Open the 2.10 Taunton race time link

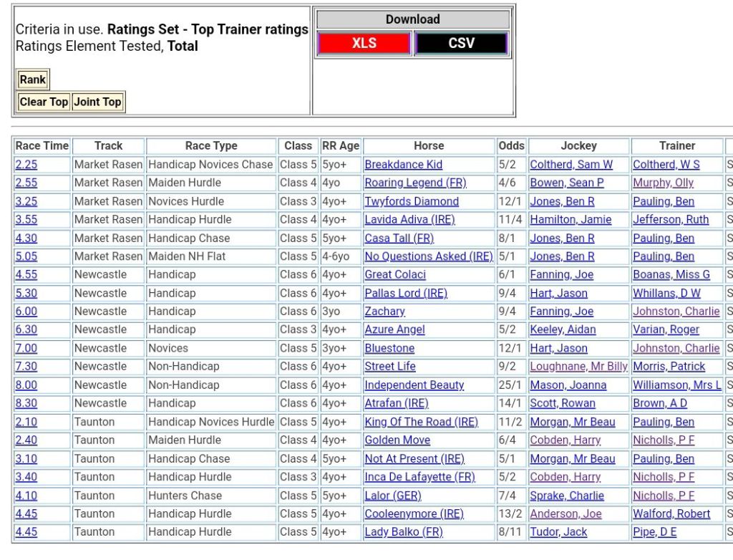pos(26,422)
